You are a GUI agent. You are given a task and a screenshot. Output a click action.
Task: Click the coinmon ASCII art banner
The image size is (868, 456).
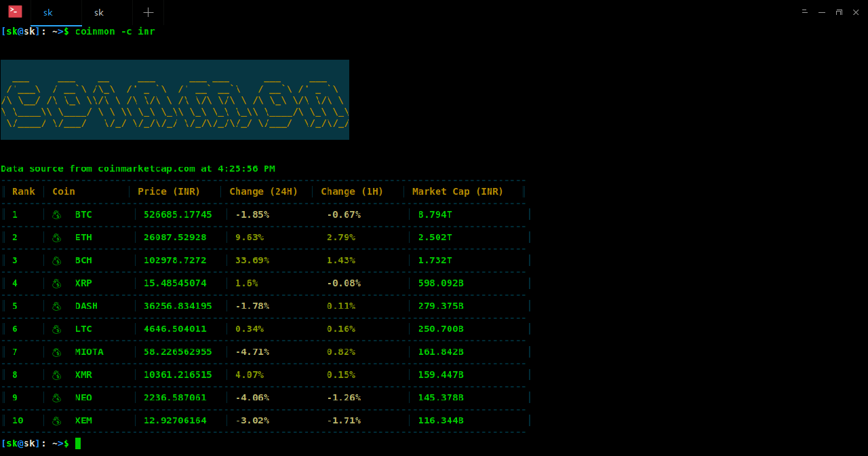[175, 100]
